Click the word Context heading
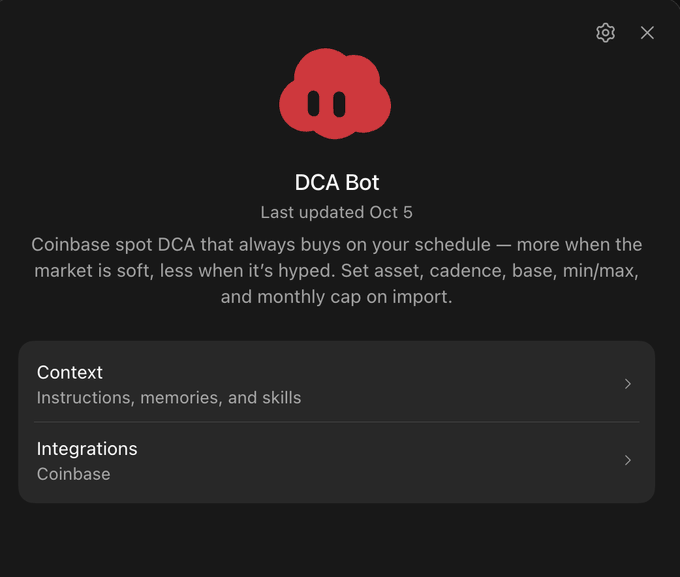680x577 pixels. 70,372
